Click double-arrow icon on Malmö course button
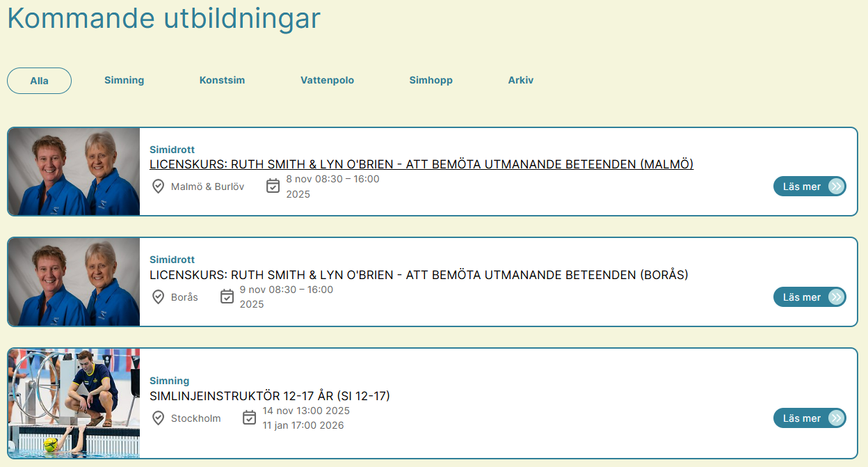Viewport: 868px width, 467px height. click(x=836, y=187)
